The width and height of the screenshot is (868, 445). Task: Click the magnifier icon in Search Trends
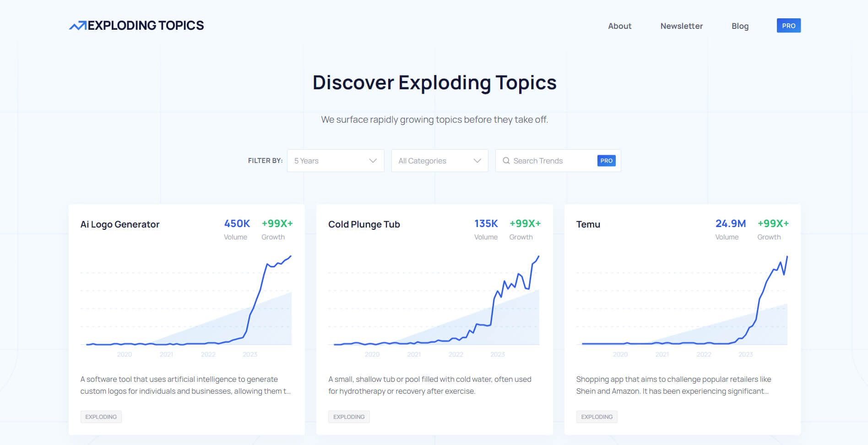pos(506,161)
